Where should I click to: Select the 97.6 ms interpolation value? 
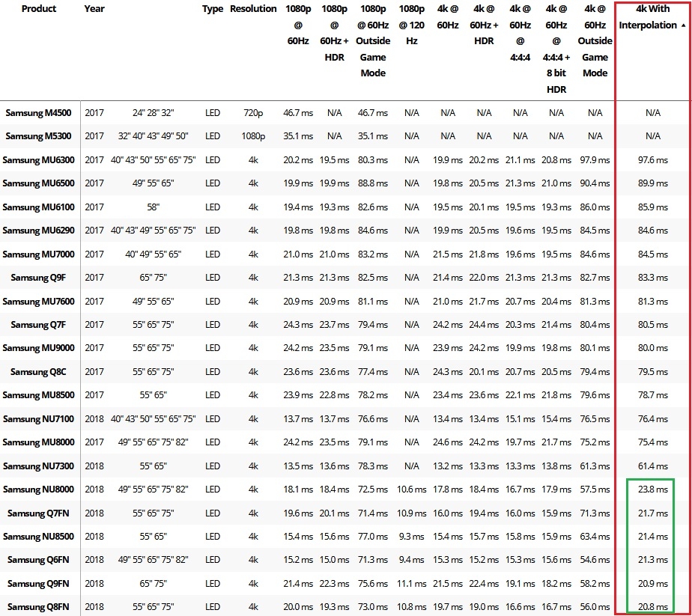click(653, 160)
